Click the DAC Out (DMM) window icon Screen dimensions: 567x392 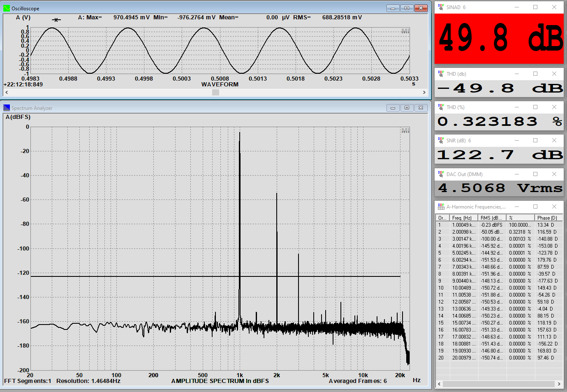[x=441, y=174]
